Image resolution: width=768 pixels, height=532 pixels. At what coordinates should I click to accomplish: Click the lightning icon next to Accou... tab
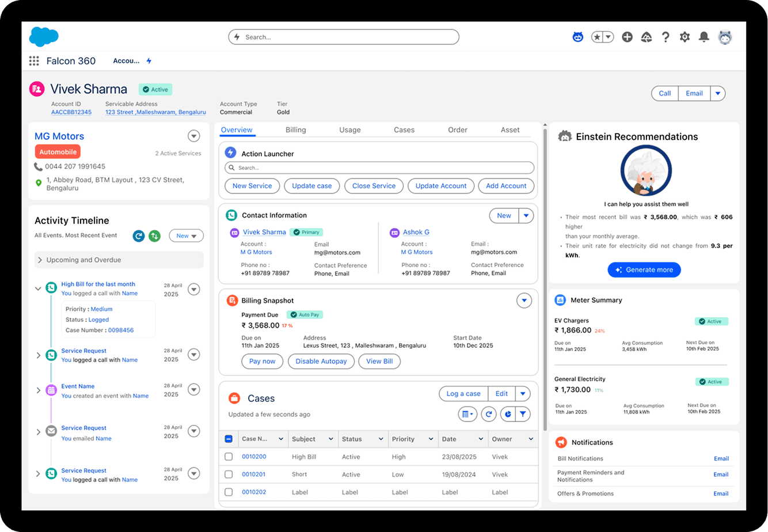pos(149,60)
